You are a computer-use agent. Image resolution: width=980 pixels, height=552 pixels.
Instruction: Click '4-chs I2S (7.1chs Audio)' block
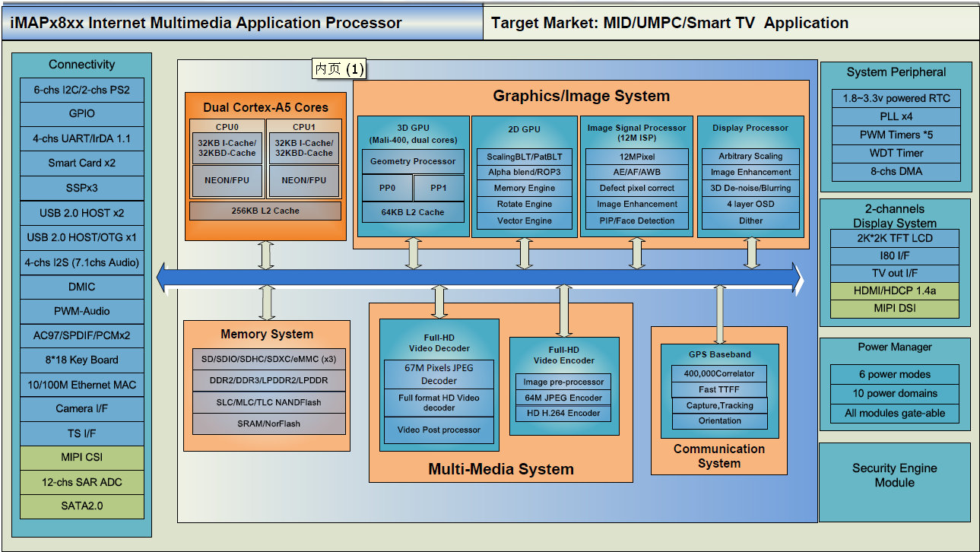pos(81,262)
